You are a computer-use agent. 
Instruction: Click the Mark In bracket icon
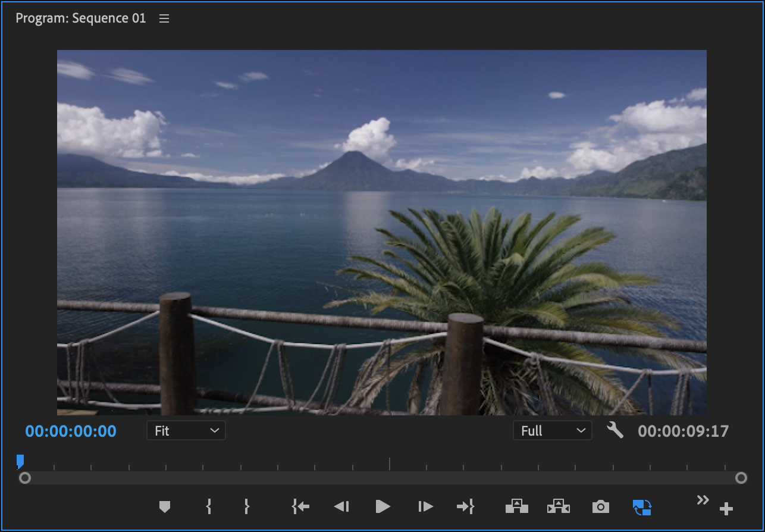(x=208, y=506)
